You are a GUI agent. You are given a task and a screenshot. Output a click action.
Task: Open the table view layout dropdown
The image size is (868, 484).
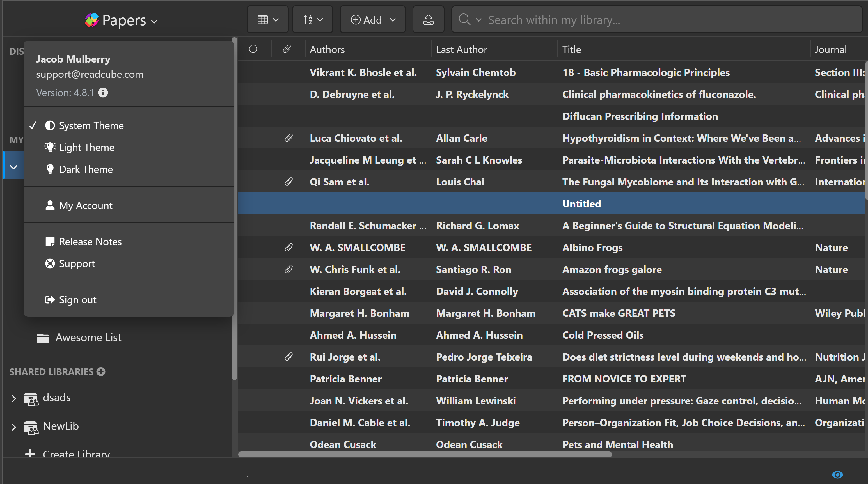coord(267,20)
